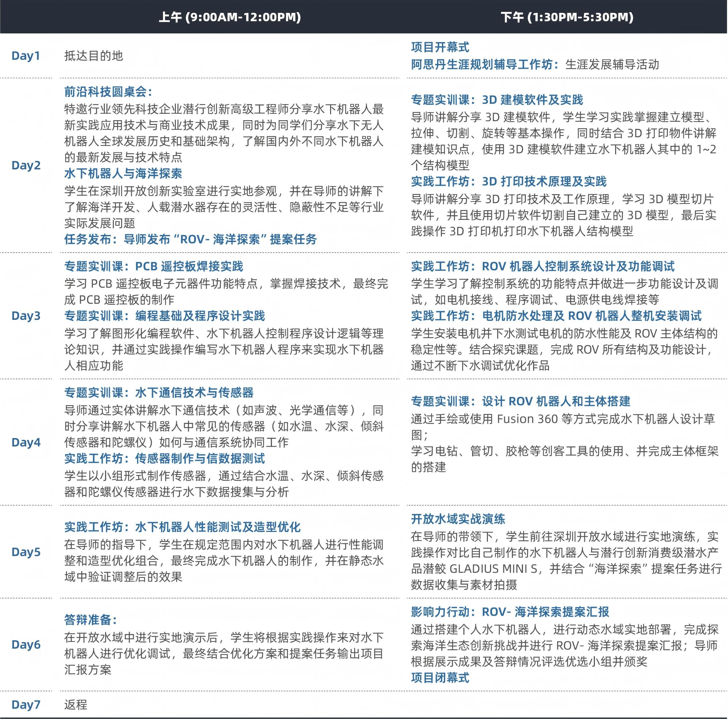
Task: Click the 水下通信技术与传感器 course title
Action: [x=194, y=393]
